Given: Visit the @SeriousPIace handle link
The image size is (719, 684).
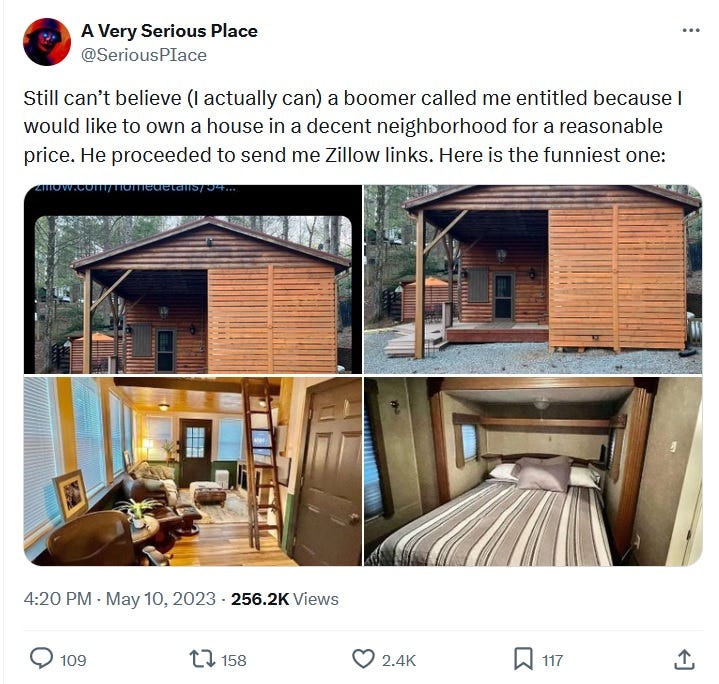Looking at the screenshot, I should [144, 55].
